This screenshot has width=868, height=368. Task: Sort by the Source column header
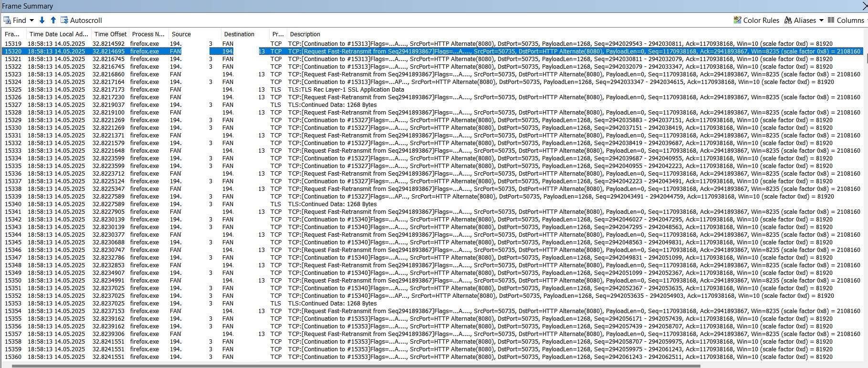coord(181,34)
